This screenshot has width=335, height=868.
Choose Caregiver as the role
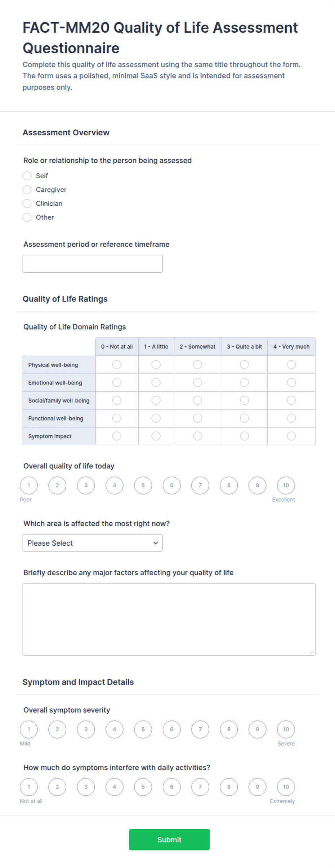pyautogui.click(x=27, y=190)
